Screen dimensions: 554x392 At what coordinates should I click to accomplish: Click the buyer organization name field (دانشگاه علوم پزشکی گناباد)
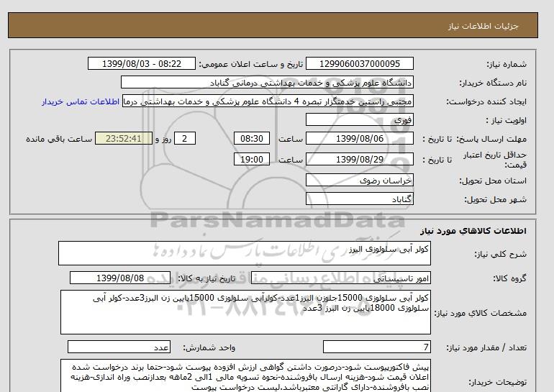[x=267, y=82]
